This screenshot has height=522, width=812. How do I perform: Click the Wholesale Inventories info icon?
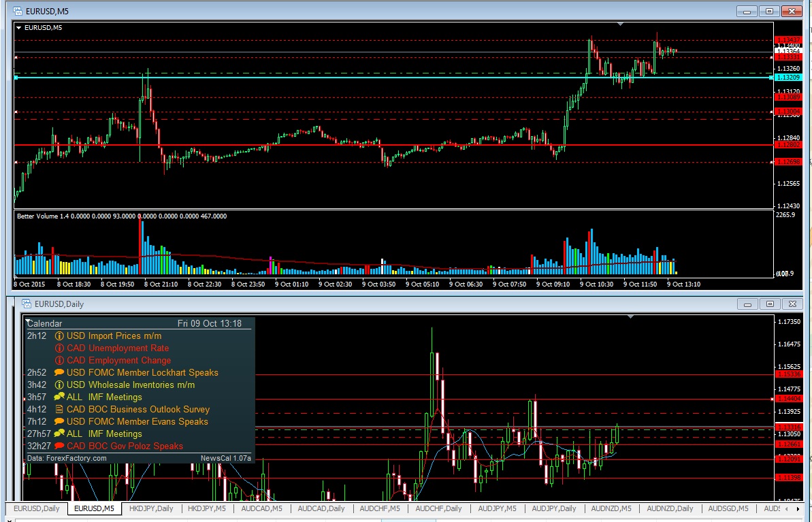pyautogui.click(x=59, y=385)
